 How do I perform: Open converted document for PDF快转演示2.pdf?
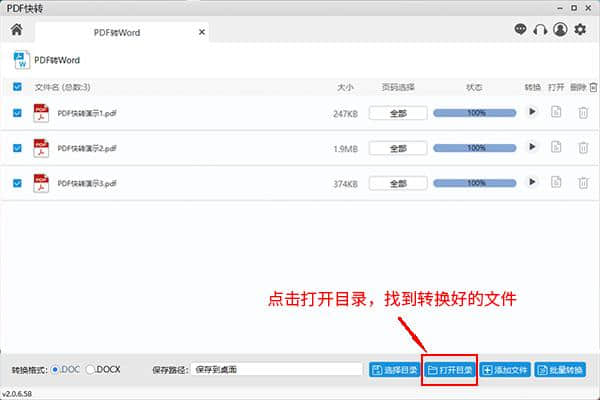[556, 147]
